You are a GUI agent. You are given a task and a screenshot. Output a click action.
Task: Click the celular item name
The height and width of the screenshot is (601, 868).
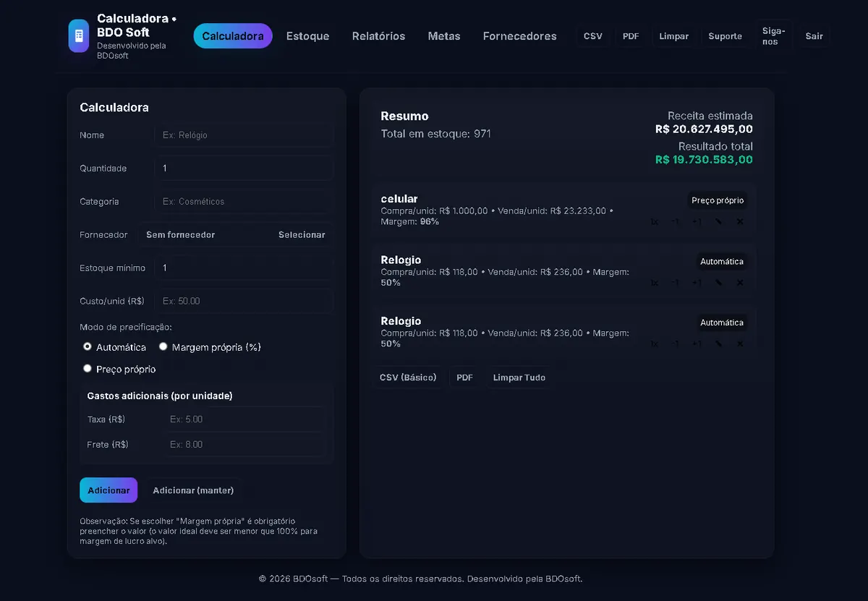pyautogui.click(x=399, y=199)
